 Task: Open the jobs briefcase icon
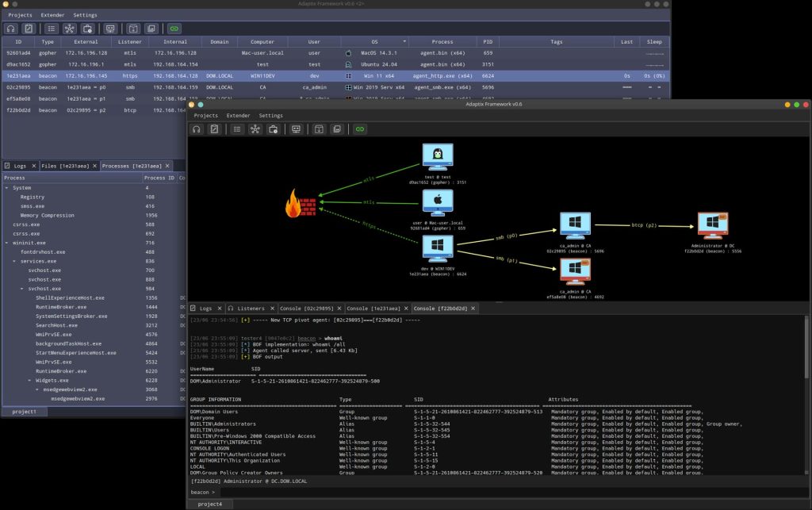pyautogui.click(x=274, y=129)
